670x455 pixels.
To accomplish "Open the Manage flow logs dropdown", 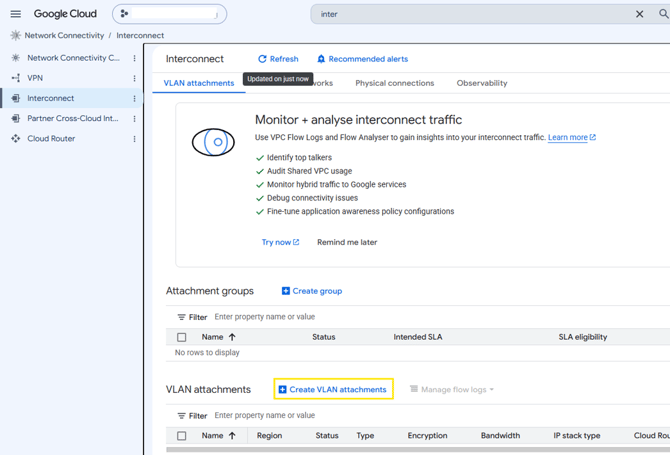I will pos(452,389).
